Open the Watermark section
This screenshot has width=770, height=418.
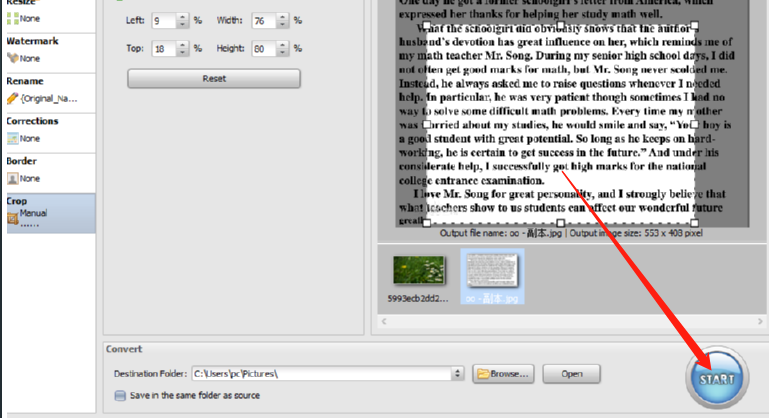[x=51, y=53]
